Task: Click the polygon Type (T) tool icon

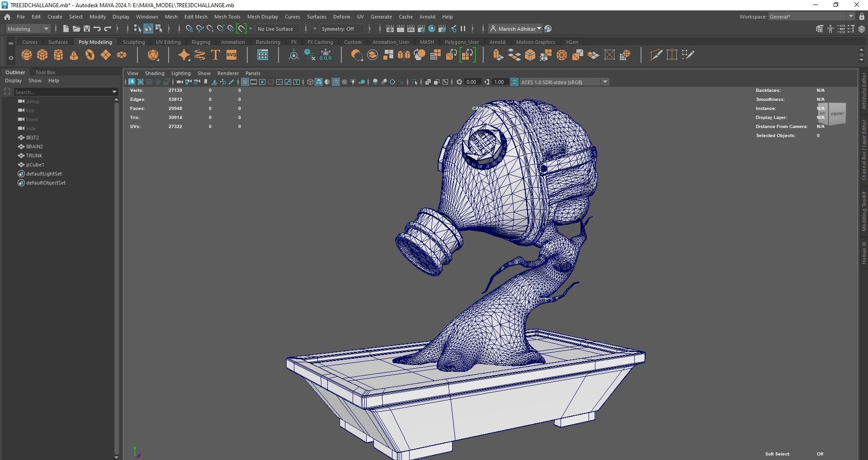Action: click(x=216, y=55)
